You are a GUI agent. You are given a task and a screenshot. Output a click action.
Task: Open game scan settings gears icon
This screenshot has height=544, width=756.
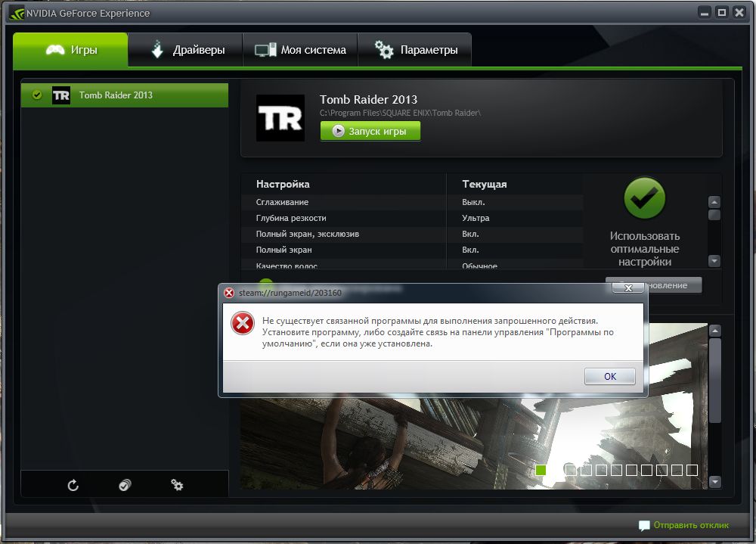click(x=177, y=485)
